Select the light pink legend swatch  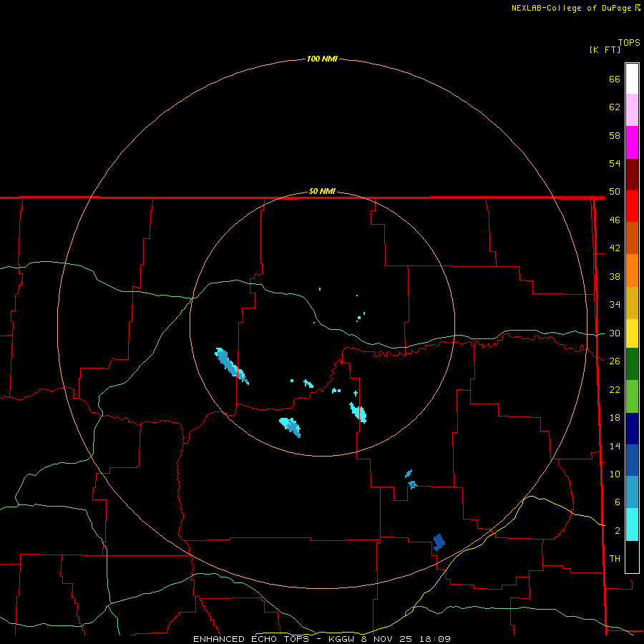coord(632,109)
